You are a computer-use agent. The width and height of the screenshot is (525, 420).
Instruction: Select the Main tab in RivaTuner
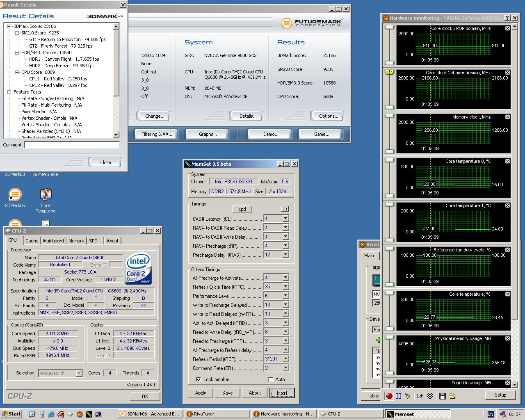[x=369, y=256]
